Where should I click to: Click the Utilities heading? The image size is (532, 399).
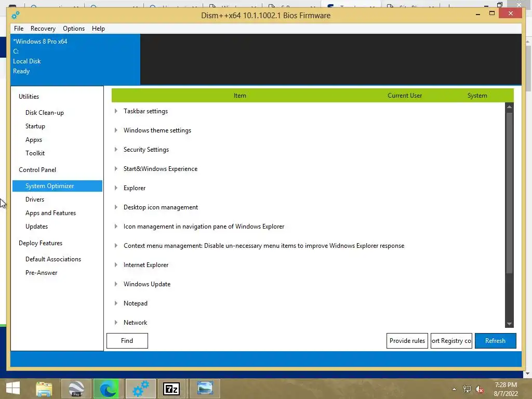click(29, 96)
